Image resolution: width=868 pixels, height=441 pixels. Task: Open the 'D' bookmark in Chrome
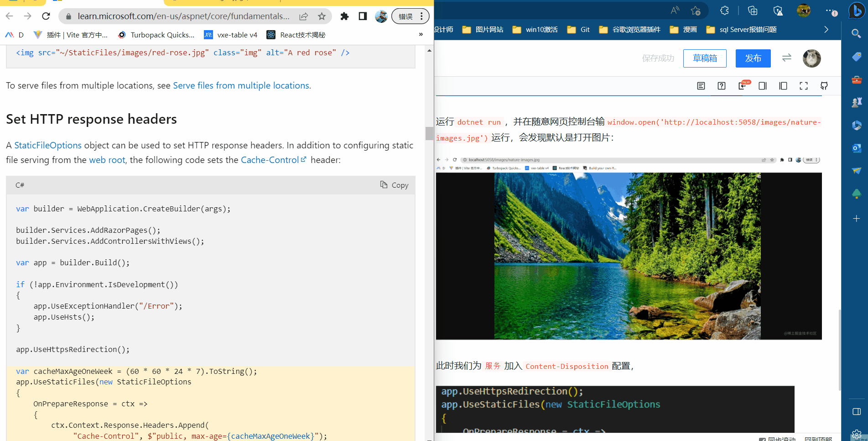pyautogui.click(x=15, y=35)
